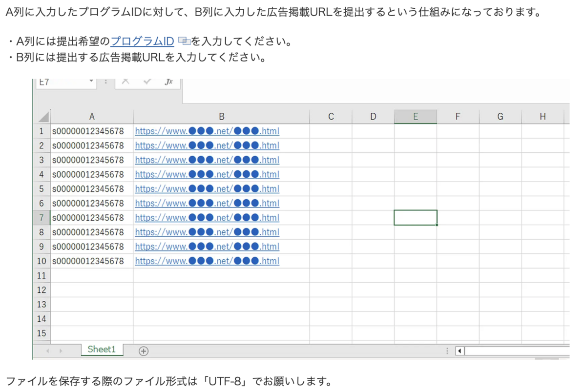This screenshot has width=586, height=392.
Task: Click the three-dot divider near the sheet tabs
Action: (x=447, y=350)
